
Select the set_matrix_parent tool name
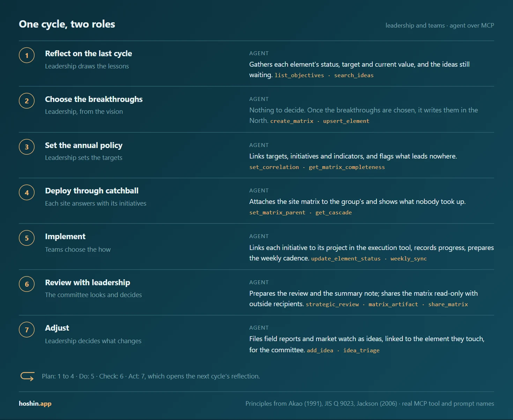[x=277, y=213]
